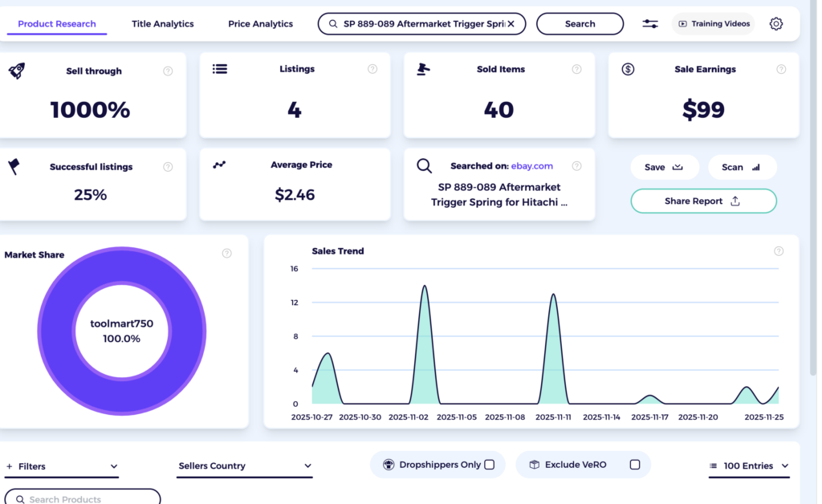Click the dollar icon on the Sale Earnings card
The image size is (822, 504).
tap(628, 69)
